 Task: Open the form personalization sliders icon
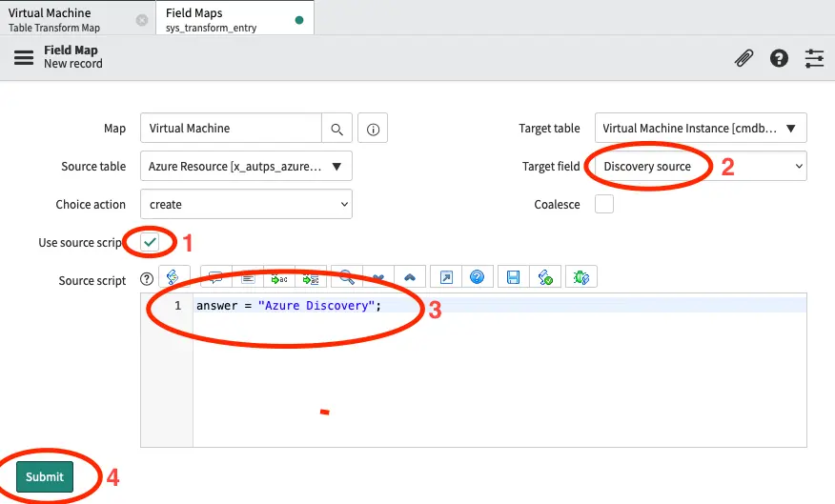coord(814,58)
